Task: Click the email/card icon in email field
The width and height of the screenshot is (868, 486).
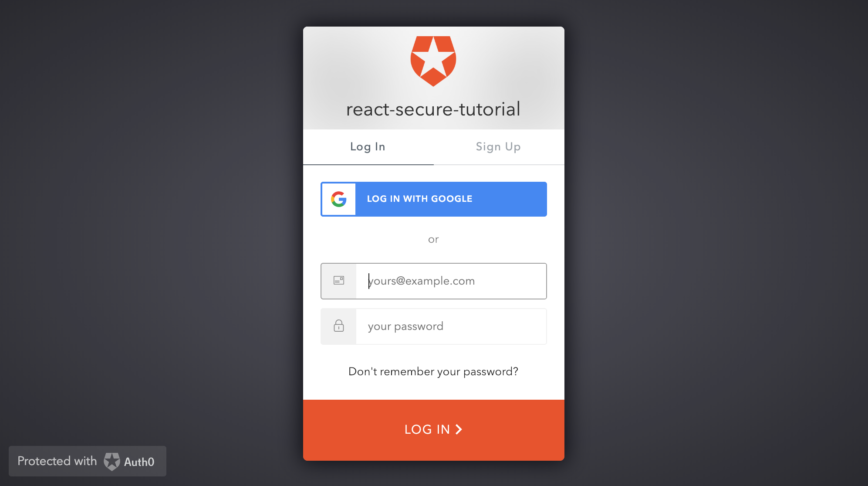Action: (338, 281)
